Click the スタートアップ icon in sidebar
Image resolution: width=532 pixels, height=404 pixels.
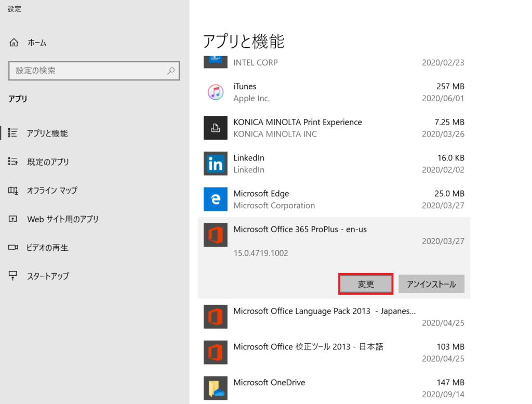pos(13,276)
